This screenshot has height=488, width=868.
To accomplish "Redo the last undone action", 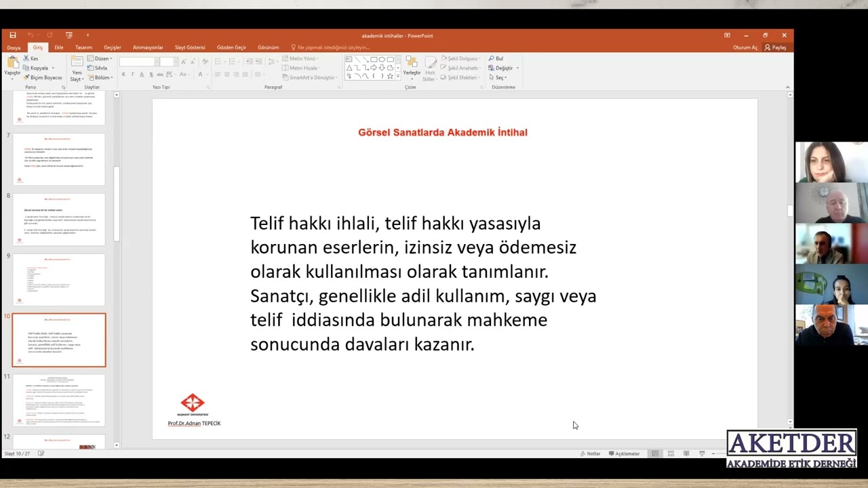I will coord(50,35).
